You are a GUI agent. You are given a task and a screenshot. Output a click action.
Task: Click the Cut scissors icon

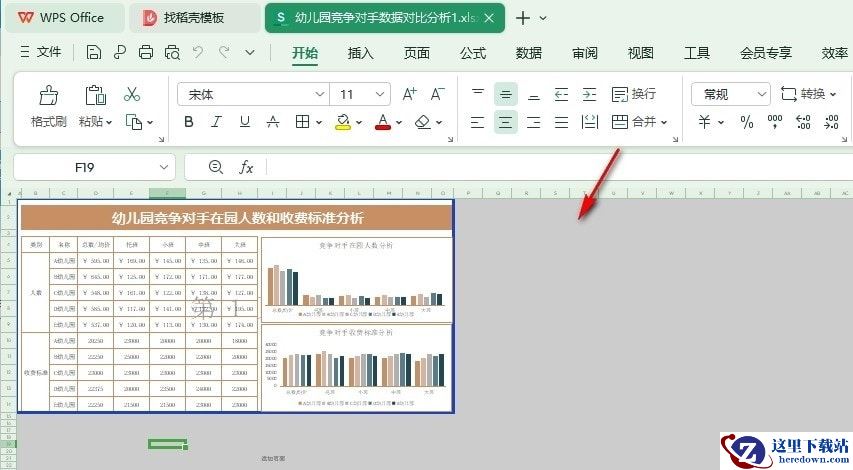(x=132, y=95)
